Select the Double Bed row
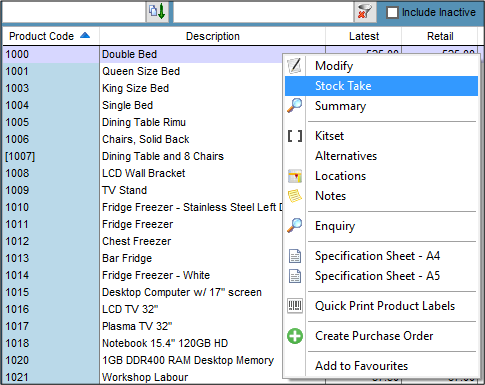The height and width of the screenshot is (385, 485). 142,54
